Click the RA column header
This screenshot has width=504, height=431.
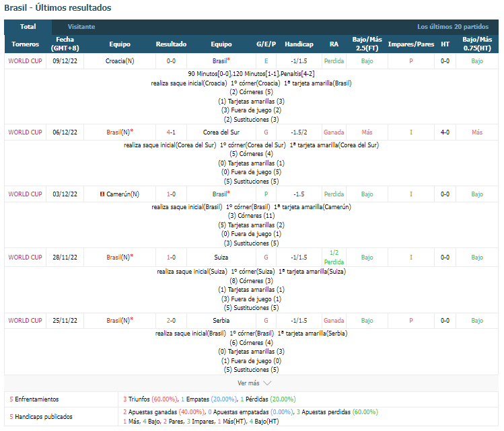(334, 44)
